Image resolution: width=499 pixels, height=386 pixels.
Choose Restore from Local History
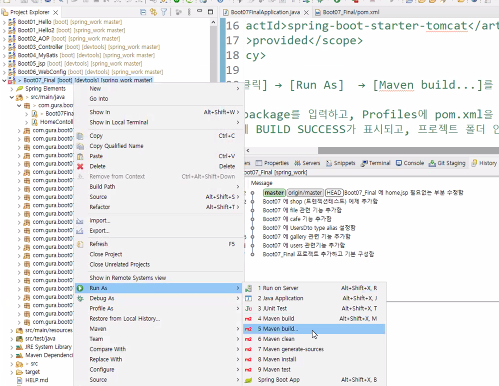158,319
